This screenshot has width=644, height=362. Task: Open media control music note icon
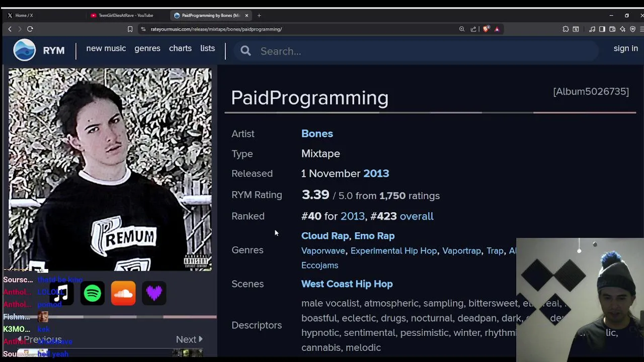point(592,29)
